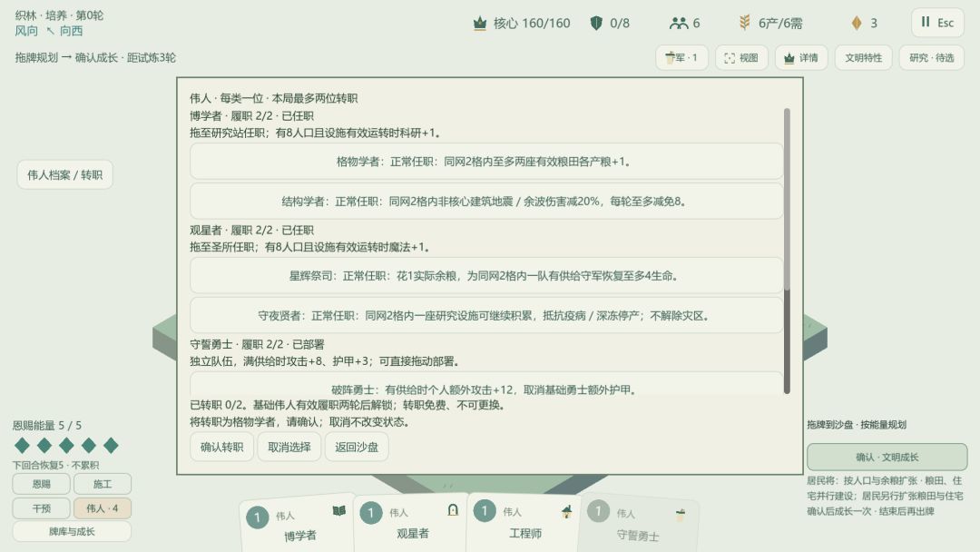
Task: Open the 伟人档案 / 转职 panel
Action: click(65, 175)
